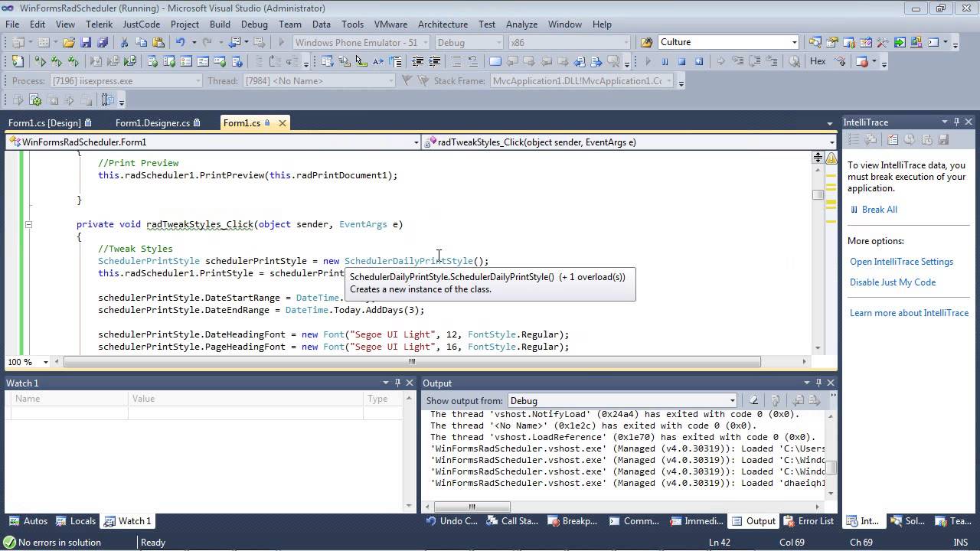This screenshot has width=980, height=551.
Task: Open the Telerik menu
Action: [100, 24]
